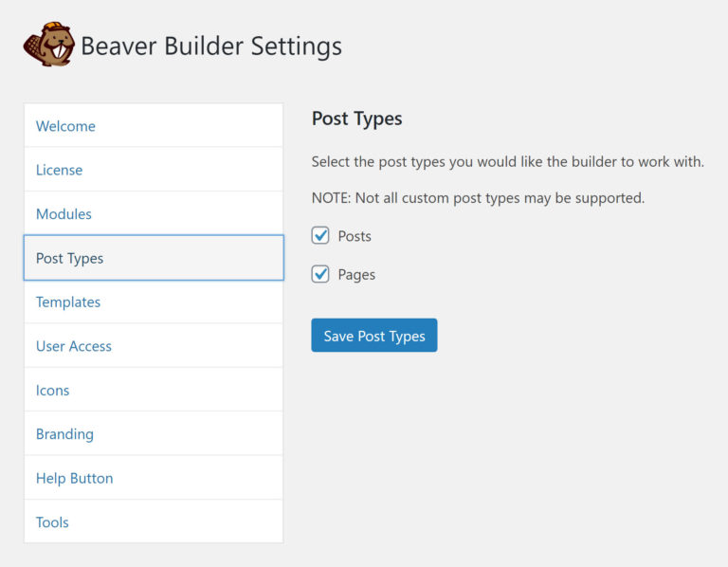Click the NOTE about custom post types

coord(478,198)
